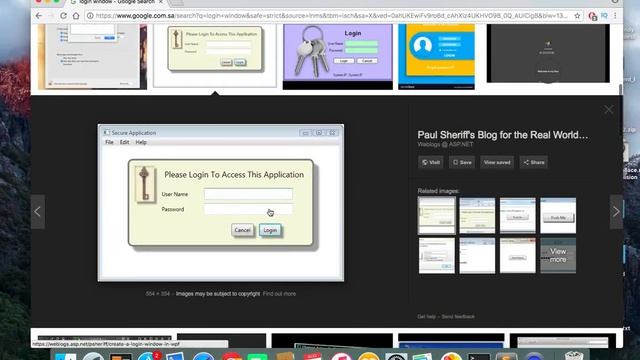640x360 pixels.
Task: Click the Get help link
Action: pos(427,317)
